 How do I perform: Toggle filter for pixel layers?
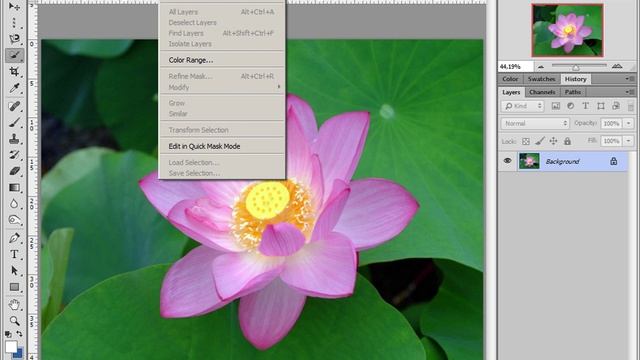(x=556, y=106)
